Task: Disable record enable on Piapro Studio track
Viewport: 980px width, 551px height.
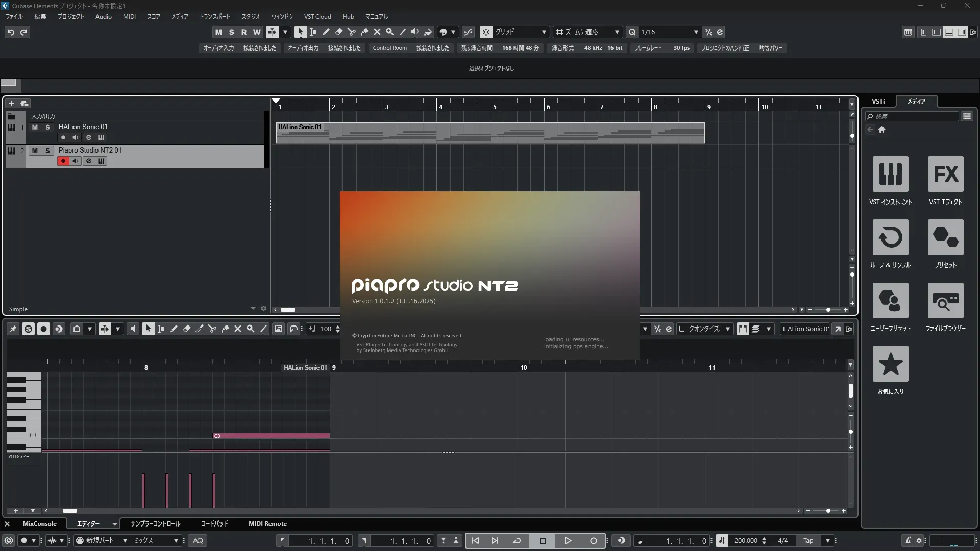Action: [x=63, y=161]
